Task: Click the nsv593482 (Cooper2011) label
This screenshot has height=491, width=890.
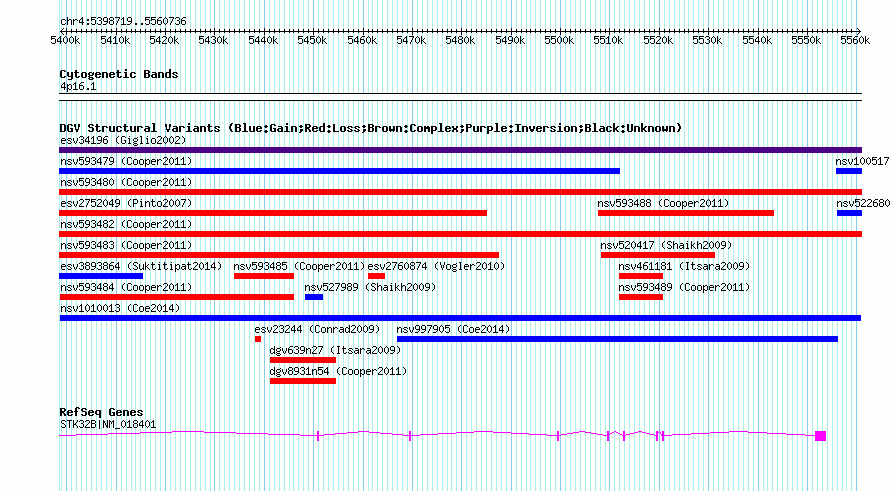Action: click(126, 224)
